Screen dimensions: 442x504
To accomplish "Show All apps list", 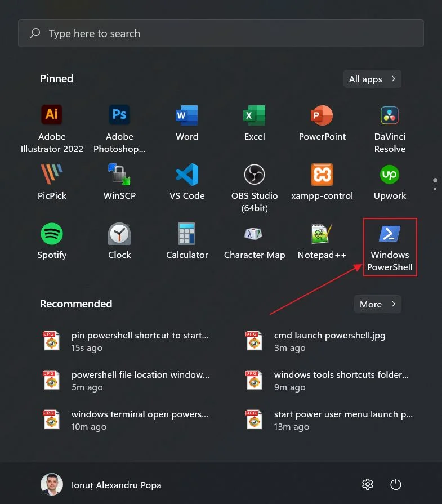I will click(x=372, y=79).
